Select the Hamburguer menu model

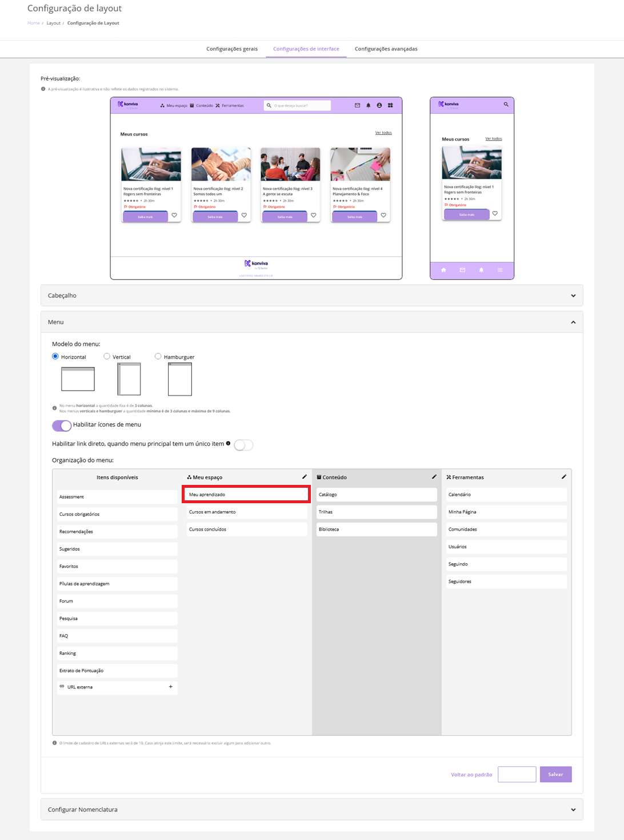(x=158, y=356)
